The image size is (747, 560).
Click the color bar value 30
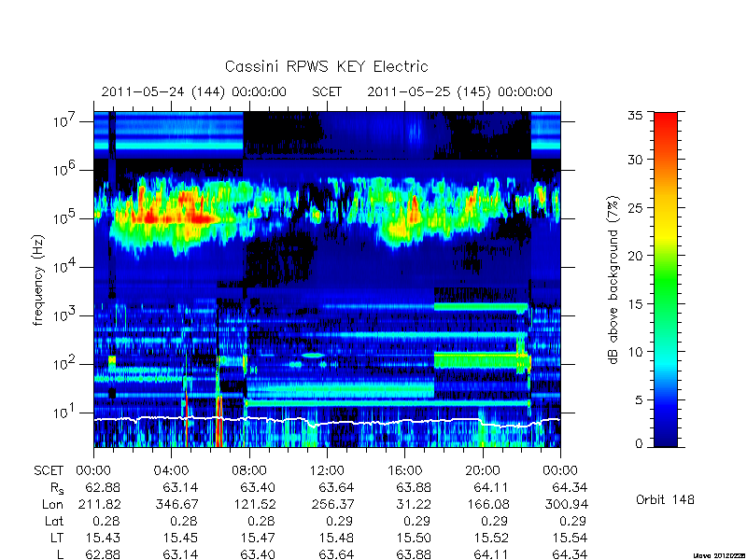[638, 159]
